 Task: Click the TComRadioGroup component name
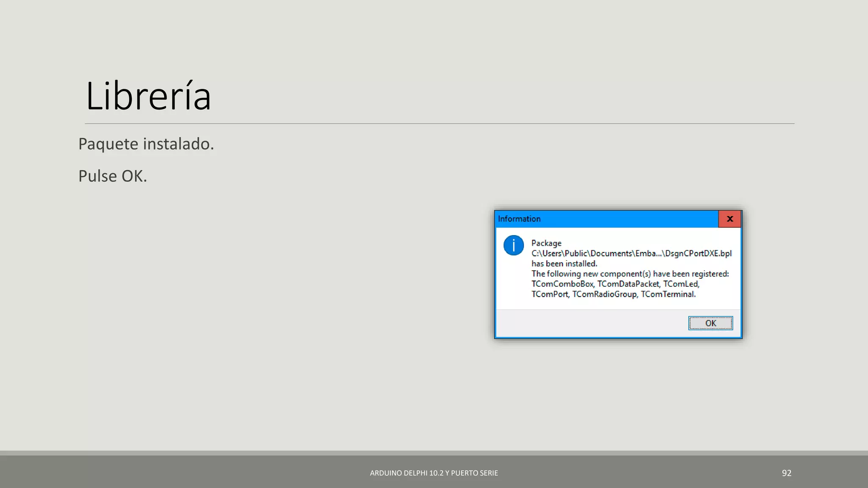[605, 294]
